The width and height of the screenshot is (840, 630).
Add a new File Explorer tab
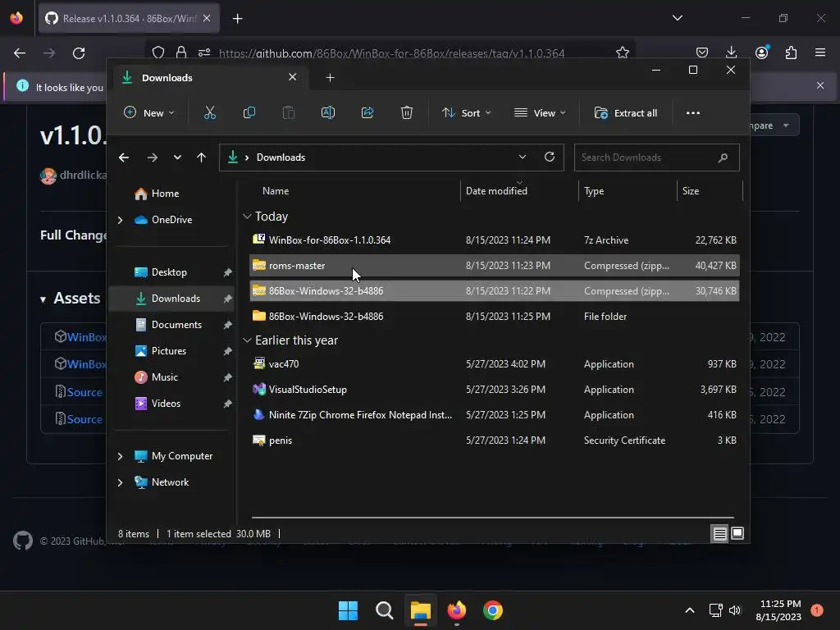pos(330,78)
